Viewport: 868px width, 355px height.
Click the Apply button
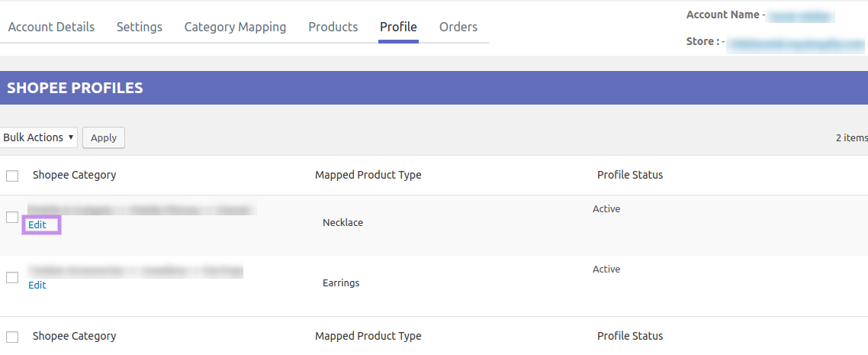[x=104, y=137]
